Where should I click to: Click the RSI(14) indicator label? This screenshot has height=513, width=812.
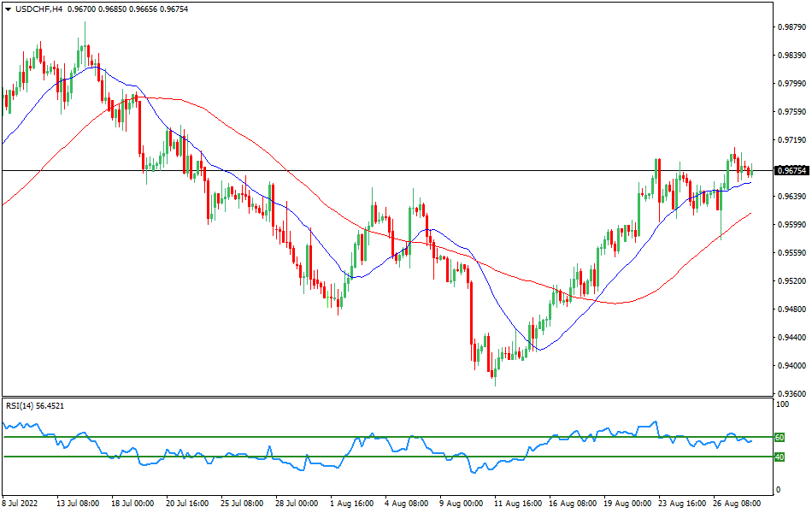coord(22,405)
